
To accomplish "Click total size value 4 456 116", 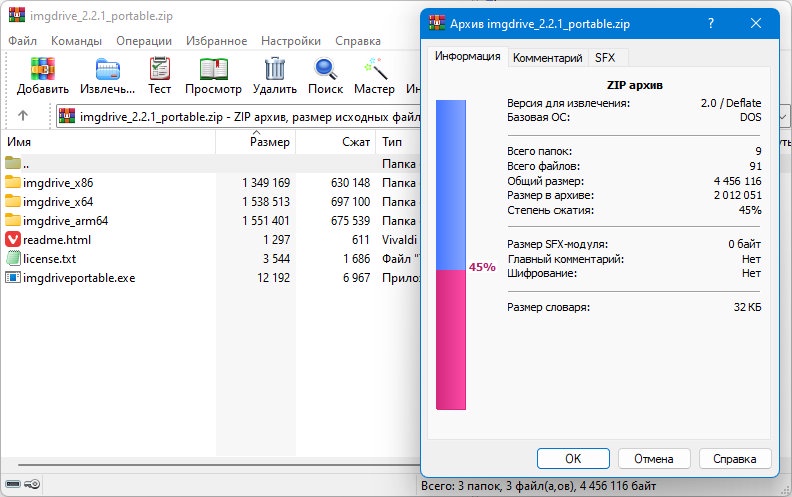I will coord(737,181).
